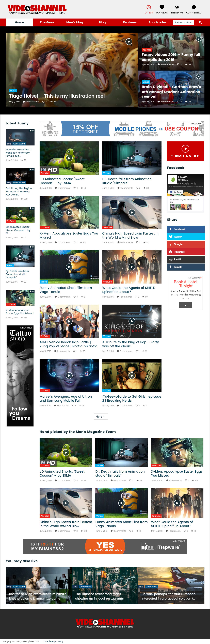The width and height of the screenshot is (210, 644).
Task: Play Hand picked China's High Speed train
Action: [66, 503]
